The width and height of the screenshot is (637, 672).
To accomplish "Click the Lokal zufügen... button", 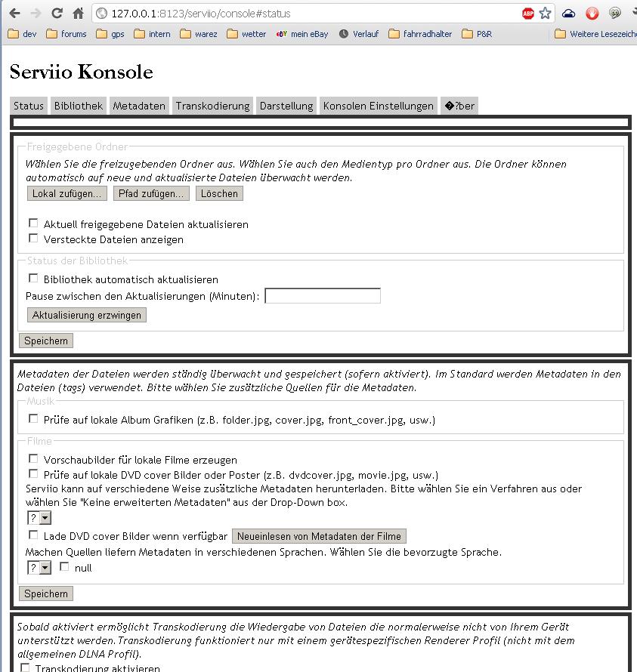I will tap(67, 194).
